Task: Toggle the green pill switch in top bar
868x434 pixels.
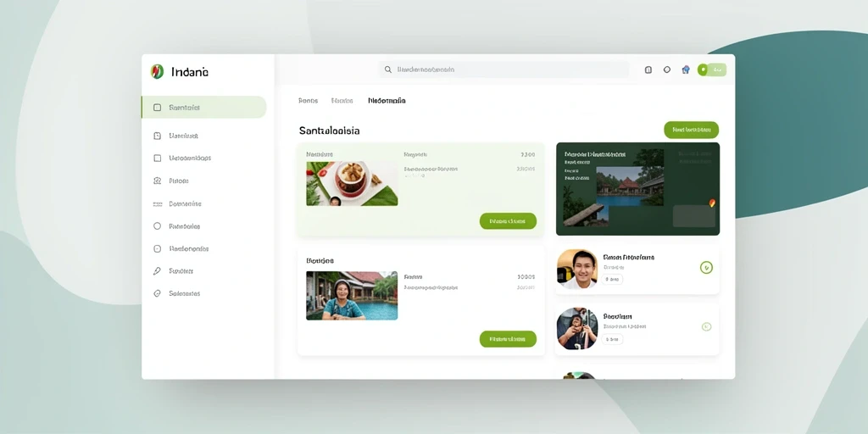Action: pyautogui.click(x=712, y=70)
